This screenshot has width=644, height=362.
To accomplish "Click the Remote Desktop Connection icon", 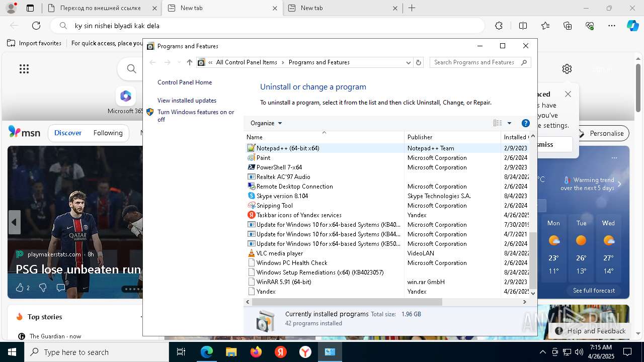I will (x=252, y=186).
